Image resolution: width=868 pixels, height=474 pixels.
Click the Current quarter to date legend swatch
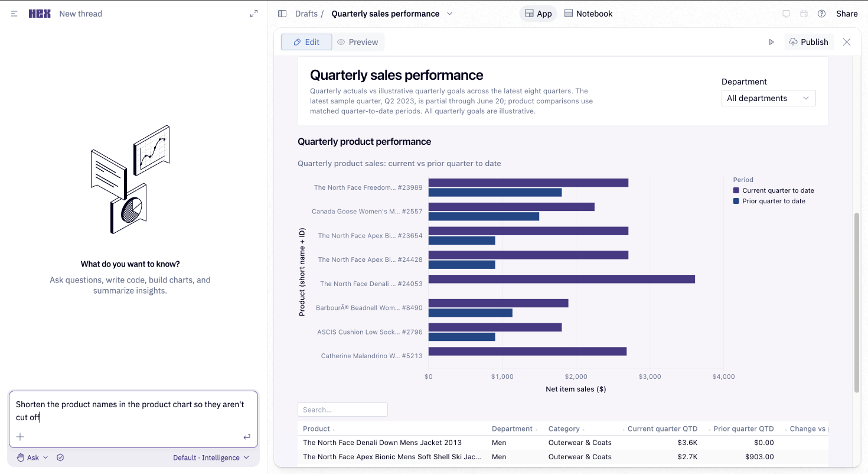click(736, 190)
